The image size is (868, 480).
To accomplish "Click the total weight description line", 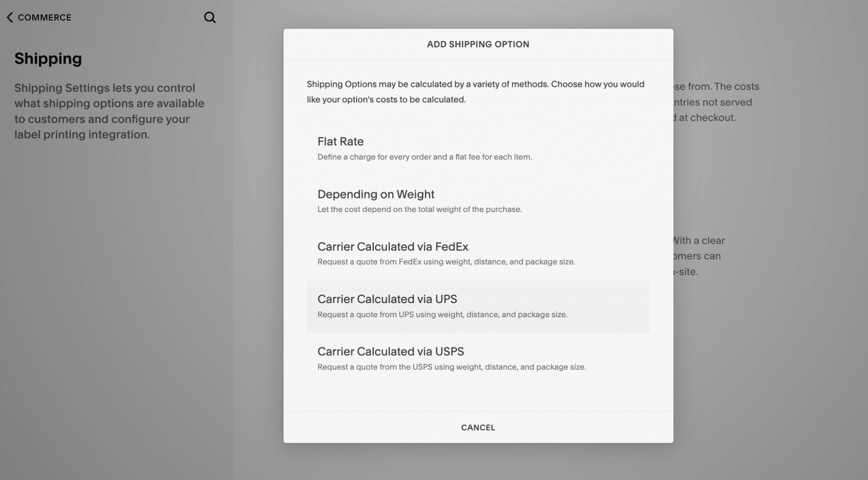I will (419, 209).
